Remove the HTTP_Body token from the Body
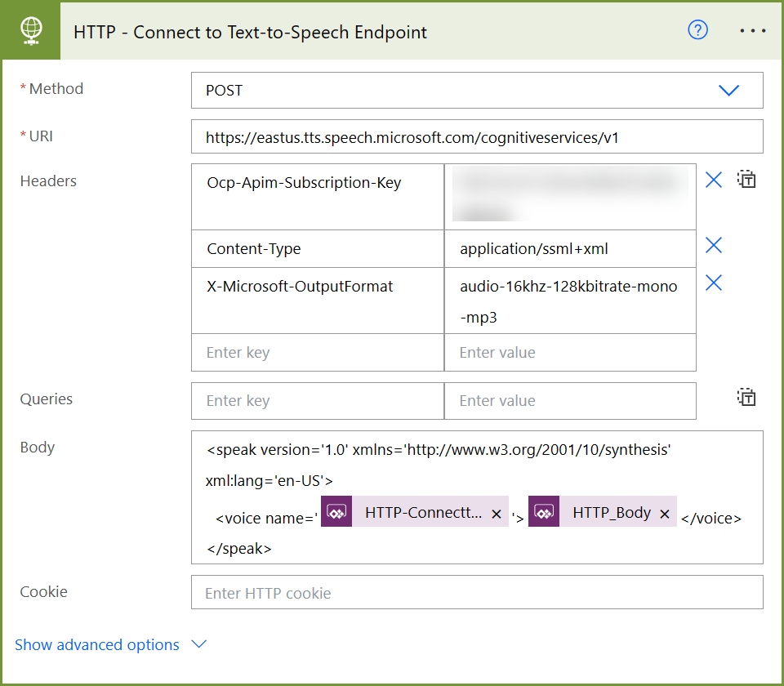The image size is (784, 686). (666, 514)
